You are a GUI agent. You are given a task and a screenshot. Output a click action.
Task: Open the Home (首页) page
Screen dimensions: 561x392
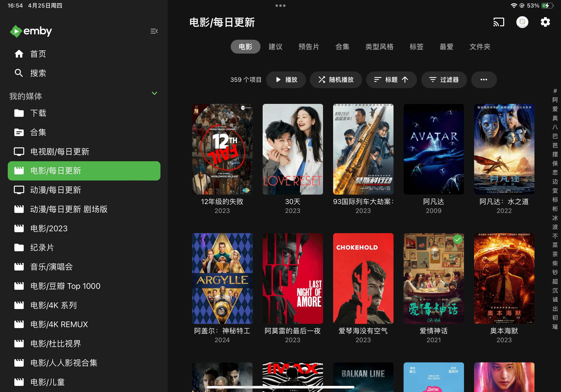coord(84,54)
